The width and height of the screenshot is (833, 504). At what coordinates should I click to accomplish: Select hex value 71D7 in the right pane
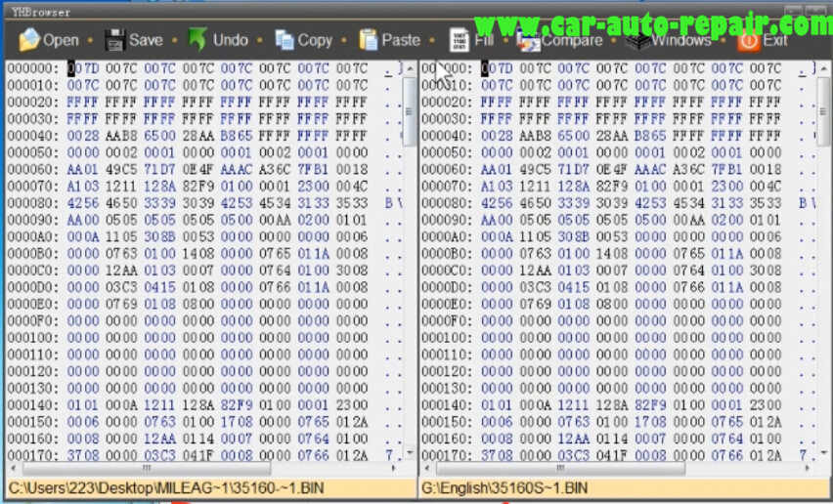point(573,170)
